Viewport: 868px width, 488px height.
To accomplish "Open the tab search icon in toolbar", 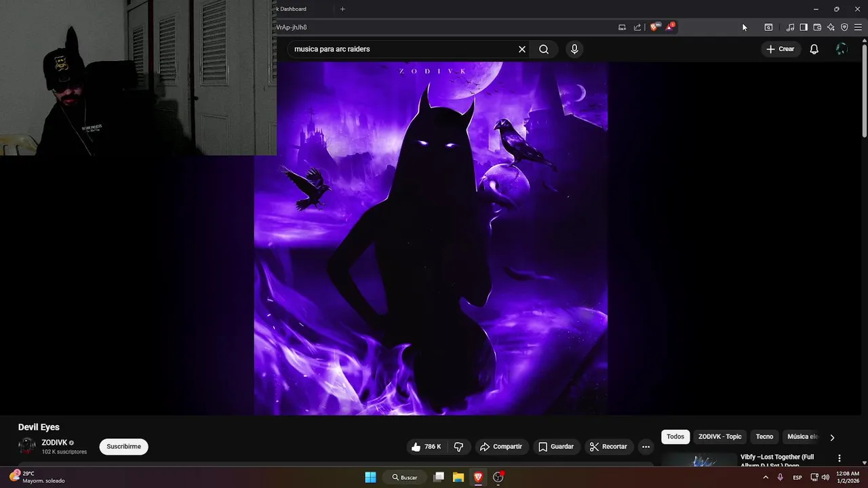I will [x=768, y=27].
